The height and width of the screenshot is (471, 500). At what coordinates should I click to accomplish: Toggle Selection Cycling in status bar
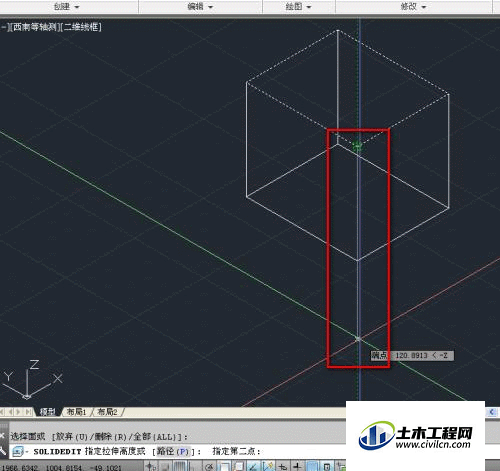coord(341,466)
